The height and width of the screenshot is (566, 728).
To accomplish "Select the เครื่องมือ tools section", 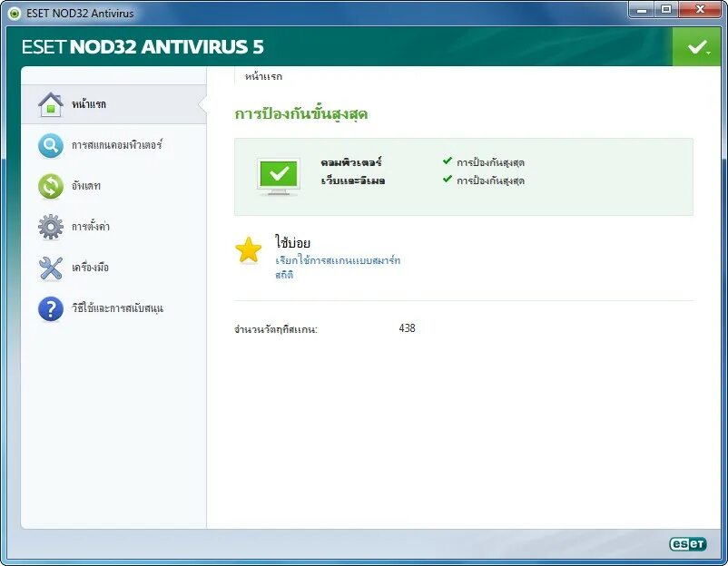I will 113,268.
